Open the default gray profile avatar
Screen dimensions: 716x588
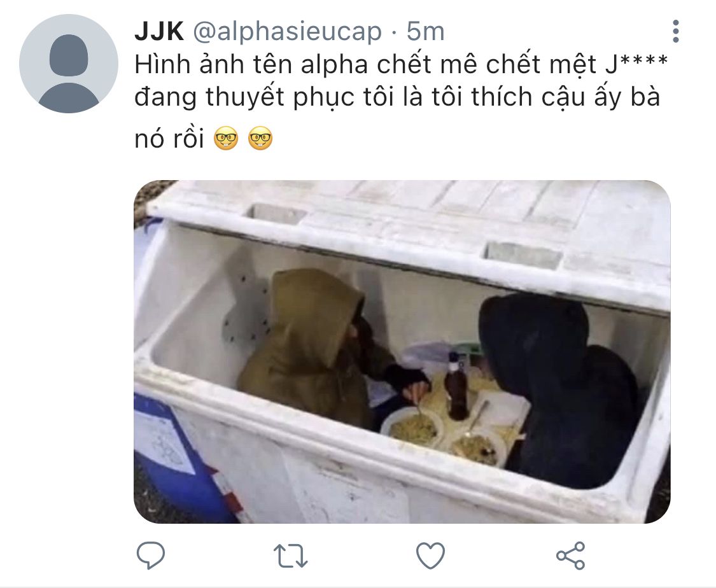point(69,64)
